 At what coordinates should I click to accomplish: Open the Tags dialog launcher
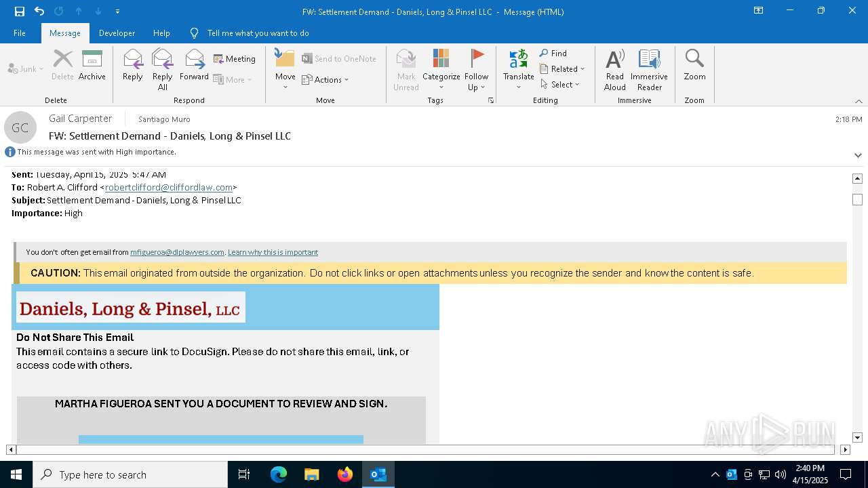point(490,100)
